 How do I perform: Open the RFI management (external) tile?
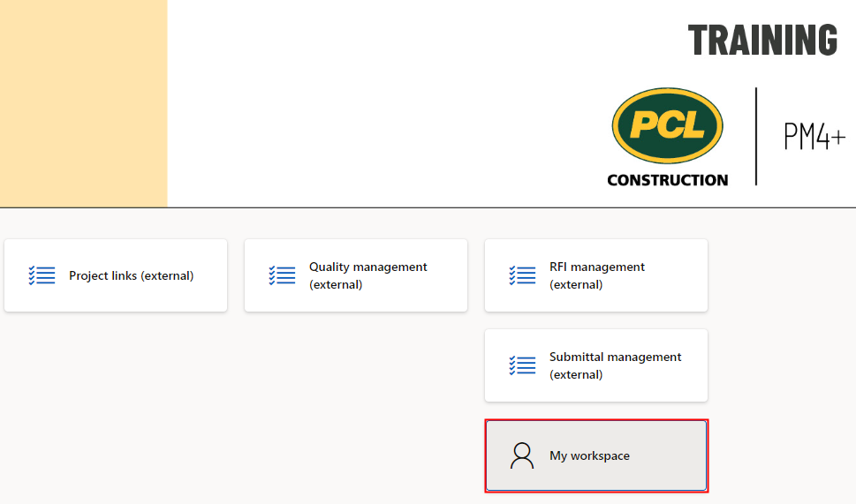coord(596,275)
